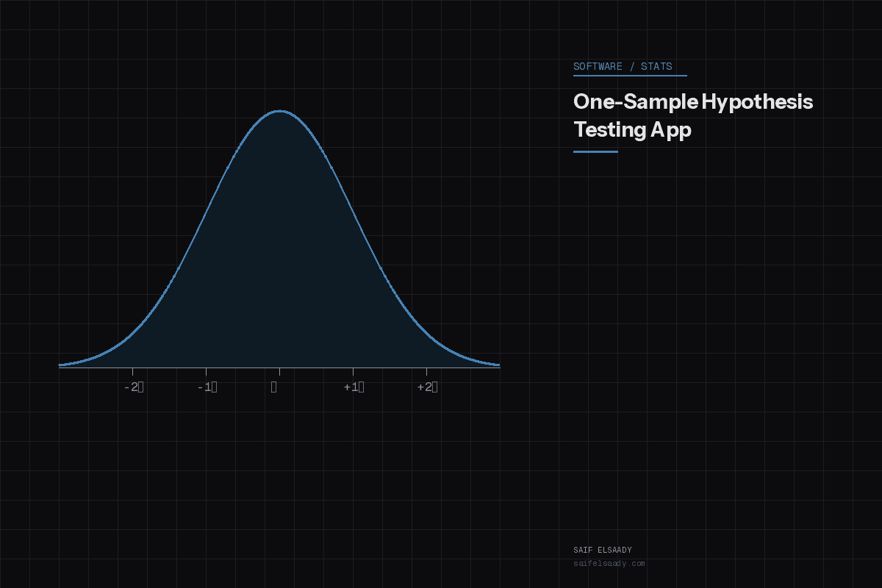Click the slash separator between SOFTWARE and STATS
882x588 pixels.
click(x=632, y=66)
